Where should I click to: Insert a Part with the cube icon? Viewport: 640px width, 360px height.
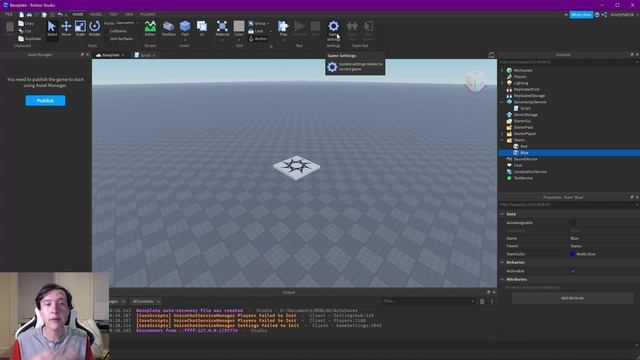[x=185, y=26]
